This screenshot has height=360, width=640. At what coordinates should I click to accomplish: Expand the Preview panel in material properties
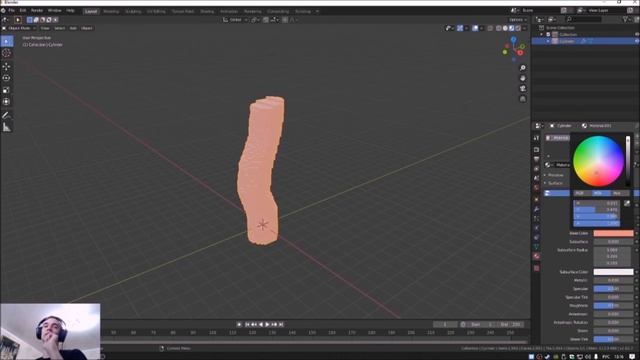point(554,175)
